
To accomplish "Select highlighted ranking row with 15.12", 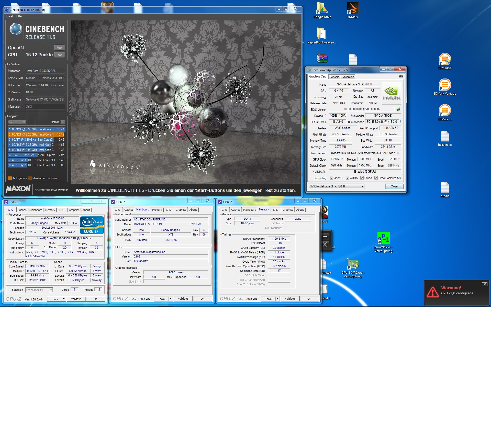I will click(37, 135).
